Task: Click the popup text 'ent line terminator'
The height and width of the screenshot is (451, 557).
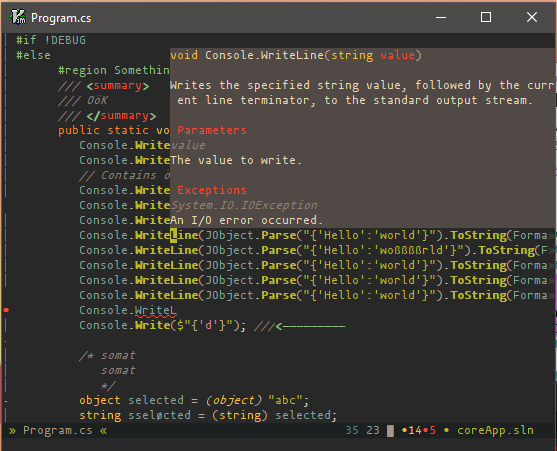Action: 246,100
